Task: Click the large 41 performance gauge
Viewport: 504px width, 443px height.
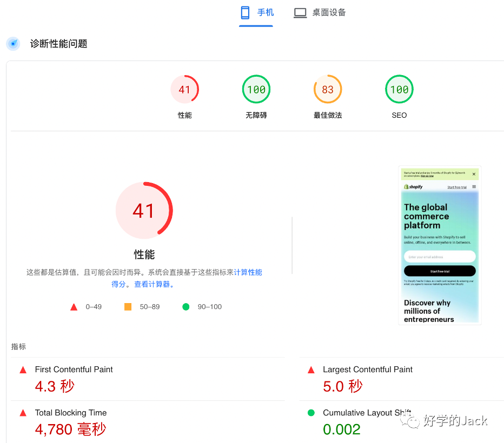Action: tap(144, 211)
